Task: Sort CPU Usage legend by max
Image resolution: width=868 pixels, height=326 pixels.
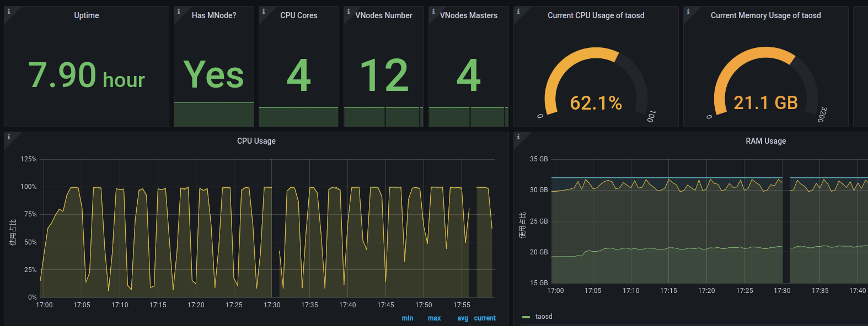Action: 435,318
